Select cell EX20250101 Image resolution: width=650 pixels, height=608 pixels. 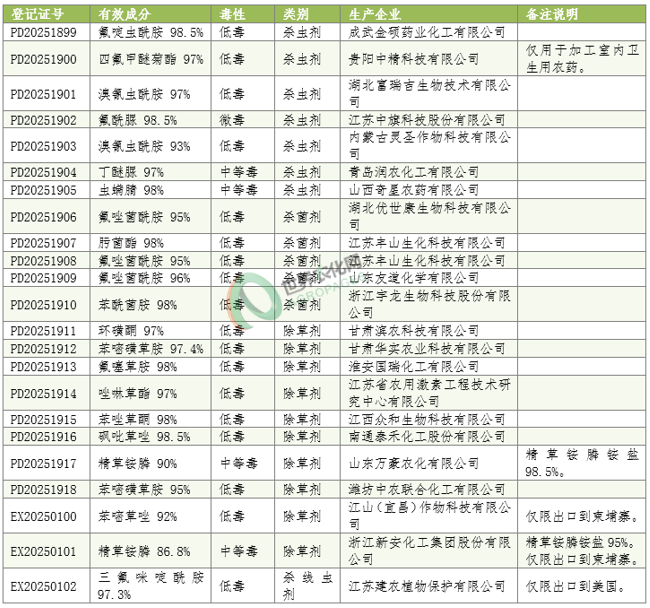coord(44,551)
